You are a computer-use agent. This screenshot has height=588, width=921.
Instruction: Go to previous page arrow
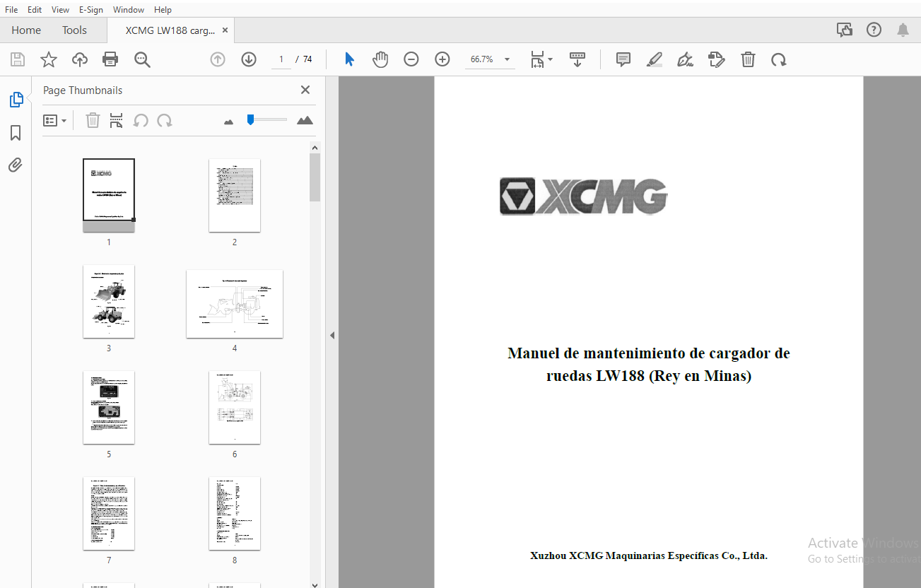point(218,59)
